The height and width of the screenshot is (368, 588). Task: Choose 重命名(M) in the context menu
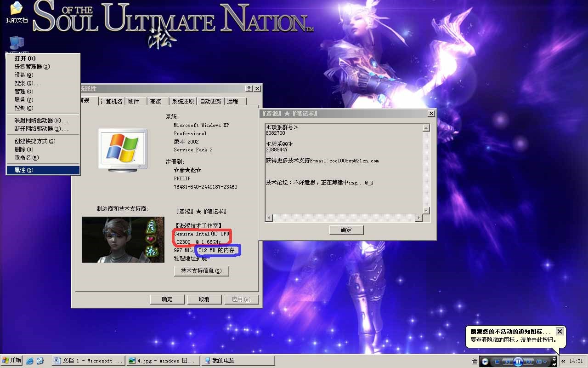(x=43, y=158)
